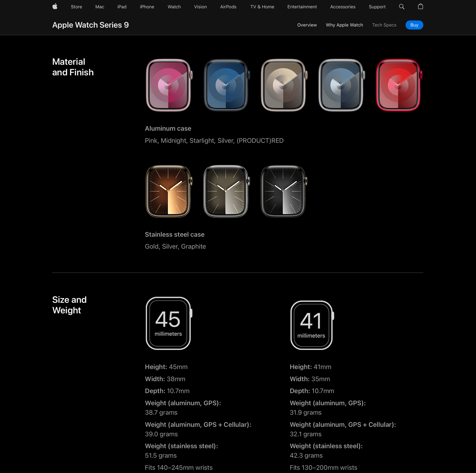Open the Store menu item
The width and height of the screenshot is (476, 473).
[76, 7]
